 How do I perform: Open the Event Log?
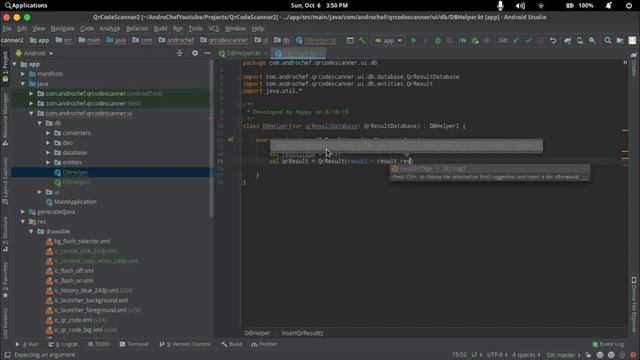(x=608, y=344)
